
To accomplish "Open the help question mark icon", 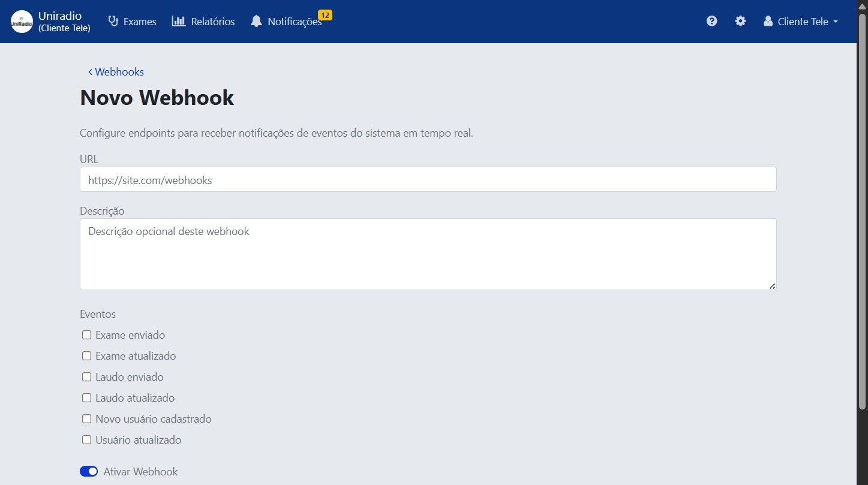I will (x=711, y=20).
